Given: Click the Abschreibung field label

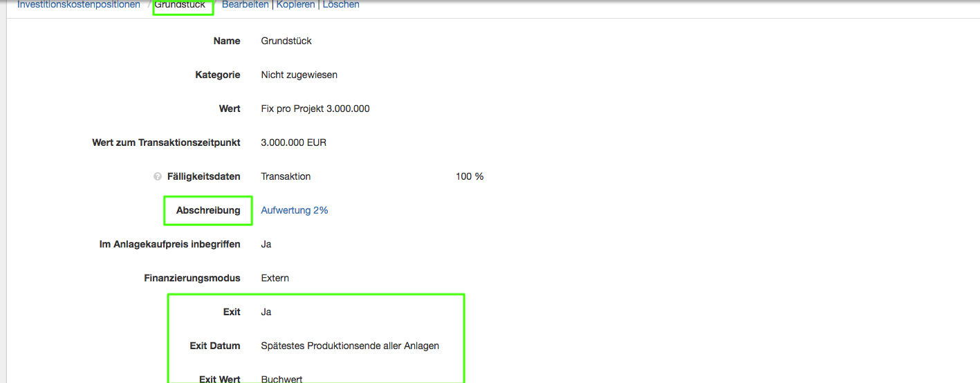Looking at the screenshot, I should (208, 210).
